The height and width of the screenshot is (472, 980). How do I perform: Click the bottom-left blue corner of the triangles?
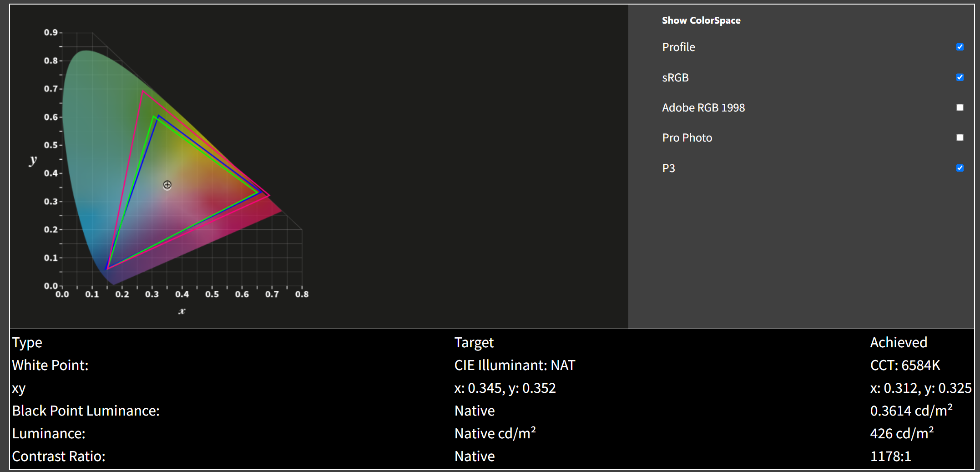coord(106,269)
